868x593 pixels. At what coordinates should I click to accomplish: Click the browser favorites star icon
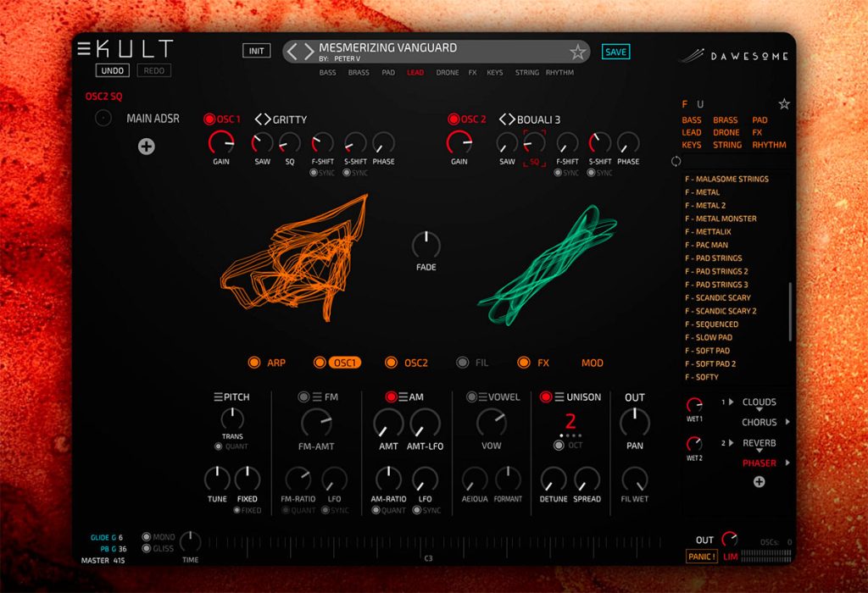[x=784, y=103]
